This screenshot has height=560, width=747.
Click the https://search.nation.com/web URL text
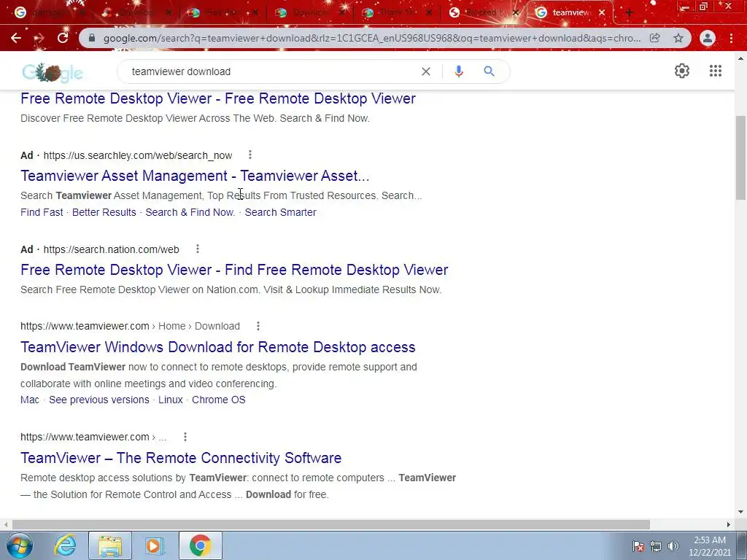pyautogui.click(x=111, y=249)
